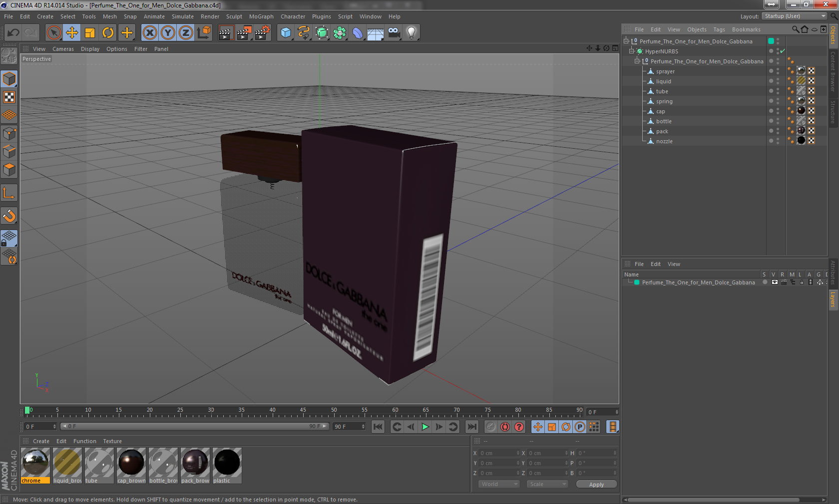
Task: Activate the Rotate tool
Action: (108, 33)
